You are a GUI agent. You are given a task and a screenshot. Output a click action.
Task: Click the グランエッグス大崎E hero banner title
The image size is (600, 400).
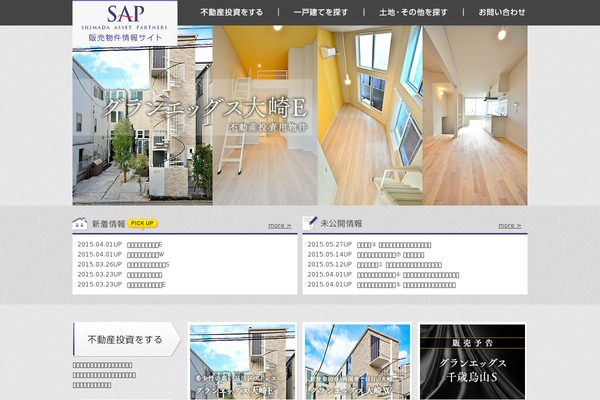205,108
